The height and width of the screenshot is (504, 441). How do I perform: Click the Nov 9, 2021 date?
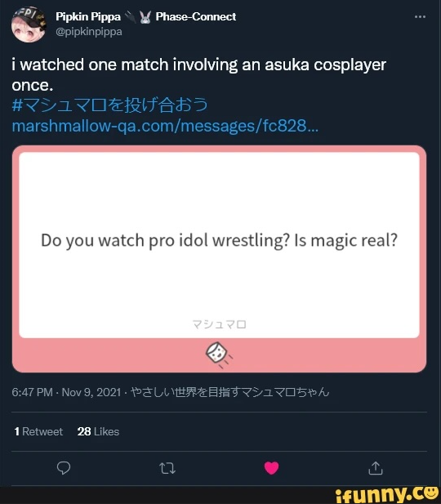91,392
